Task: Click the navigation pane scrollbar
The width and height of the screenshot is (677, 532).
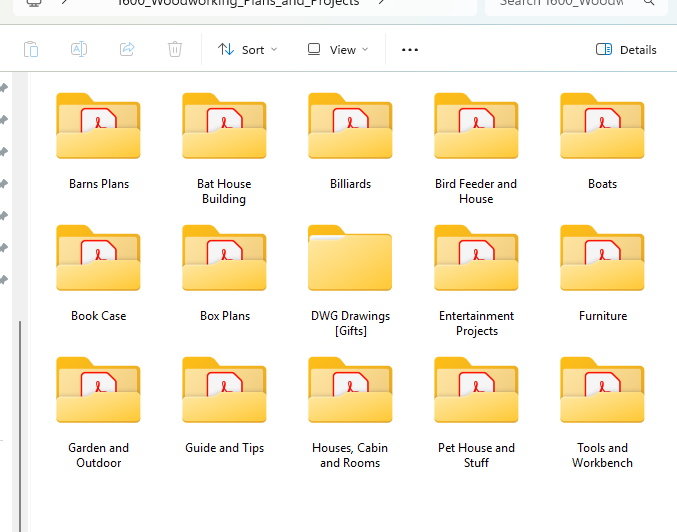Action: coord(19,380)
